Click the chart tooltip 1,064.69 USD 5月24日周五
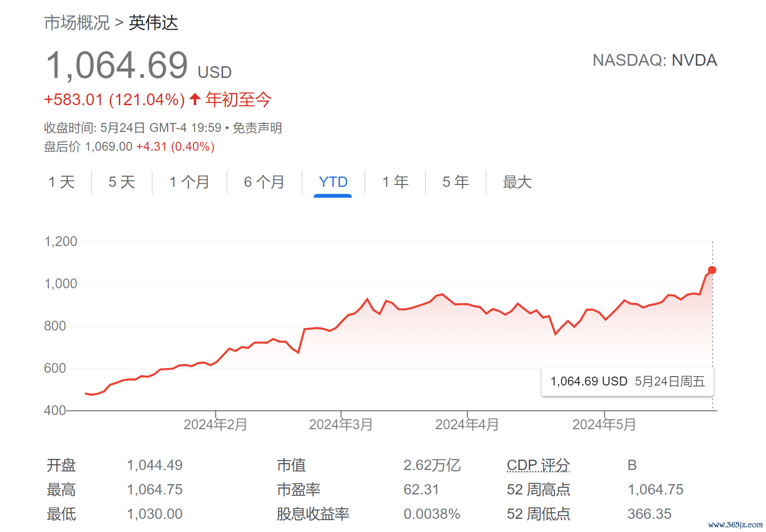 click(x=627, y=381)
